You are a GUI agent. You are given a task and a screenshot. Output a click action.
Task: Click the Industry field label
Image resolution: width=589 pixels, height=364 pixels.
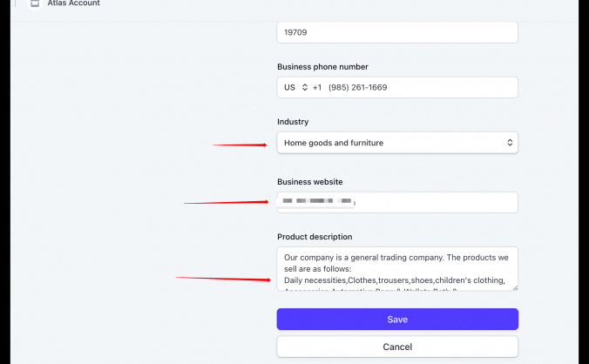293,122
